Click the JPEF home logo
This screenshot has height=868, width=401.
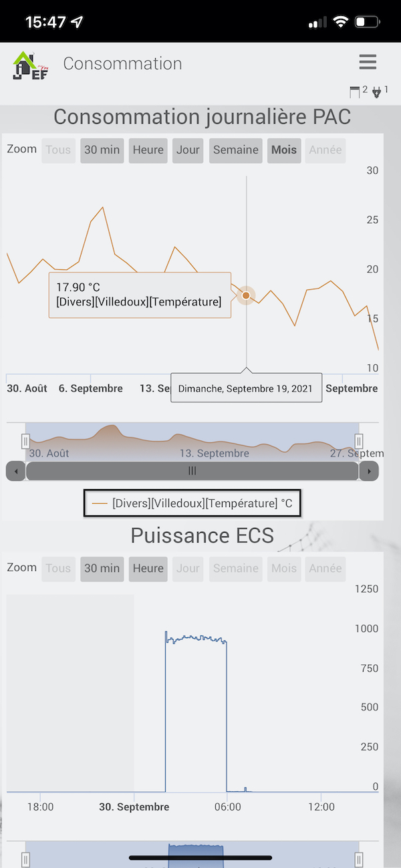[x=28, y=63]
